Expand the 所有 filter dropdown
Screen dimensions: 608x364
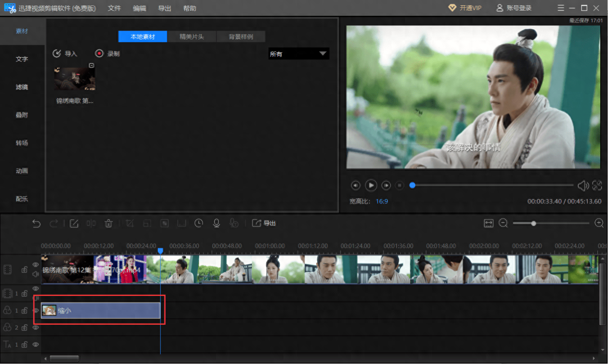coord(298,54)
